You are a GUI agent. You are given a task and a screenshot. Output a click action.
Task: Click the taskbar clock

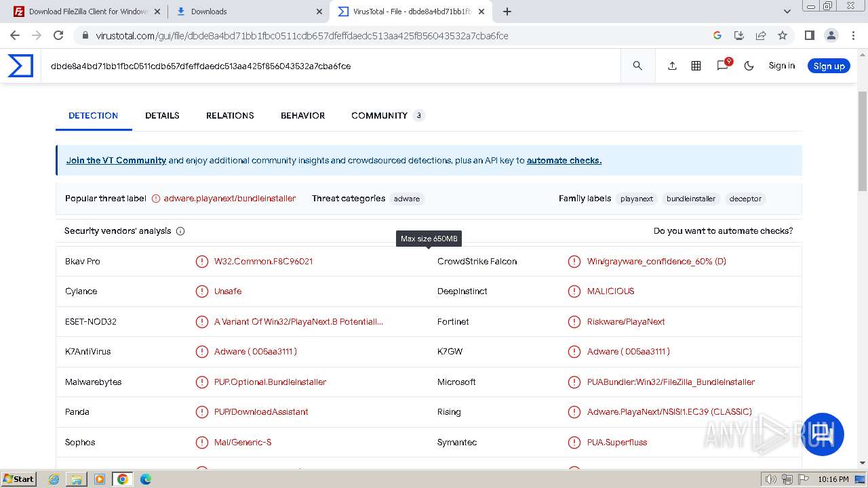click(833, 479)
